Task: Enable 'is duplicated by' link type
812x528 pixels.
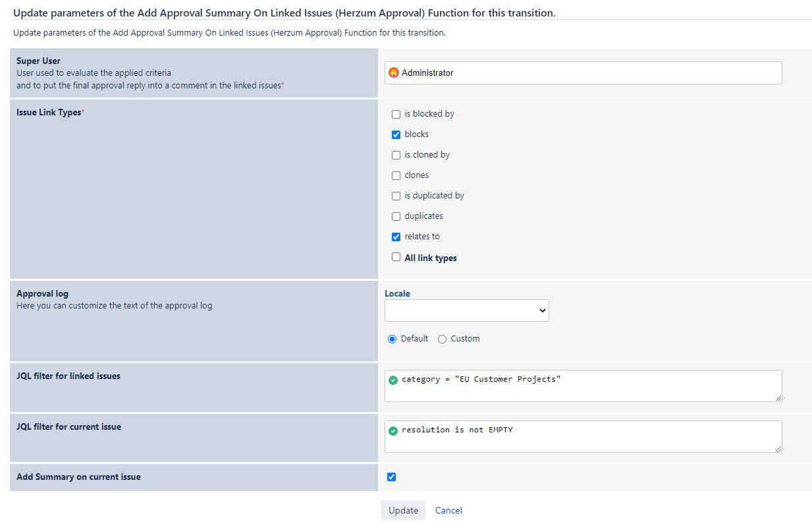Action: [x=396, y=196]
